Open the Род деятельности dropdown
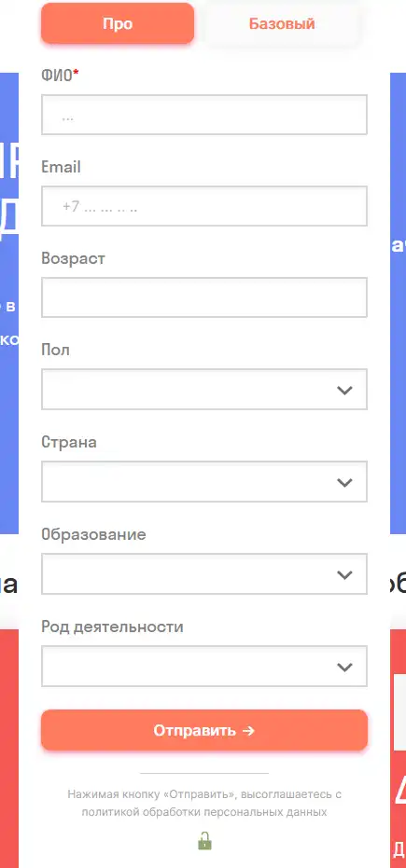Screen dimensions: 406x868 point(204,666)
